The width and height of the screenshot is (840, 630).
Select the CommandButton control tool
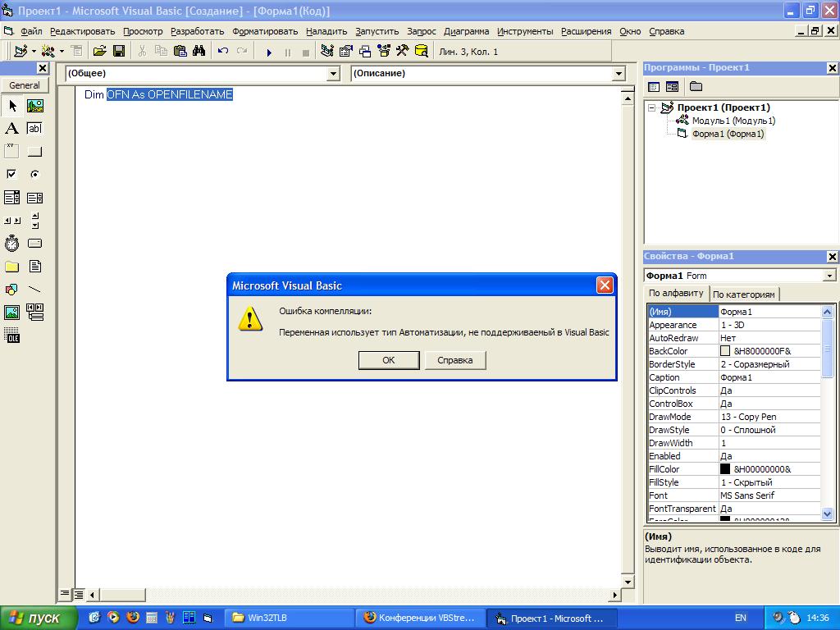(x=35, y=152)
